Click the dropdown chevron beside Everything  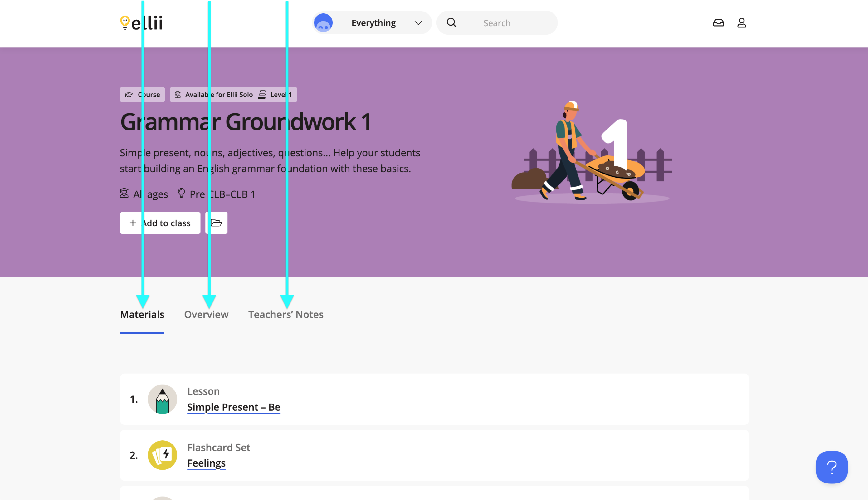tap(418, 23)
